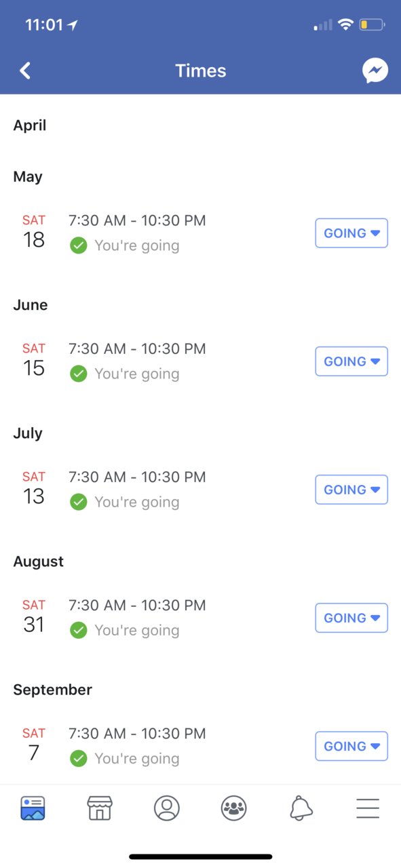Tap the back arrow in header
Image resolution: width=401 pixels, height=868 pixels.
25,71
